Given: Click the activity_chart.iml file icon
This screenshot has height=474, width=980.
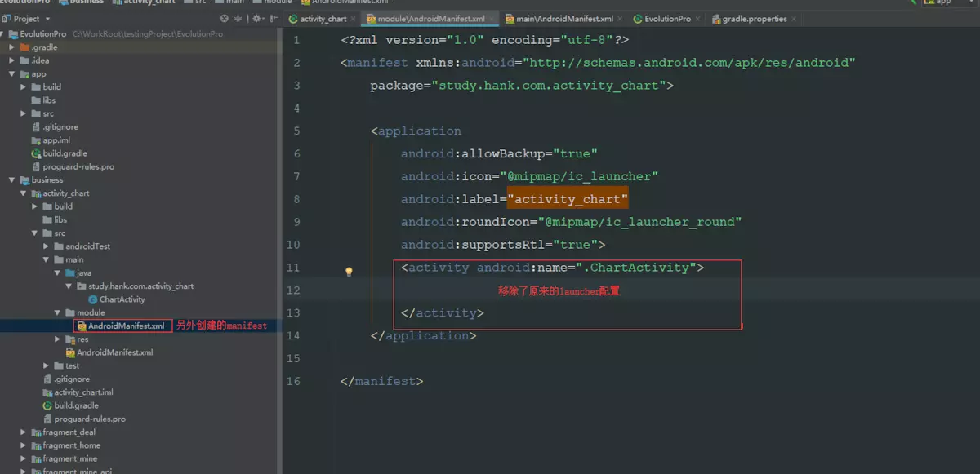Looking at the screenshot, I should [x=47, y=392].
